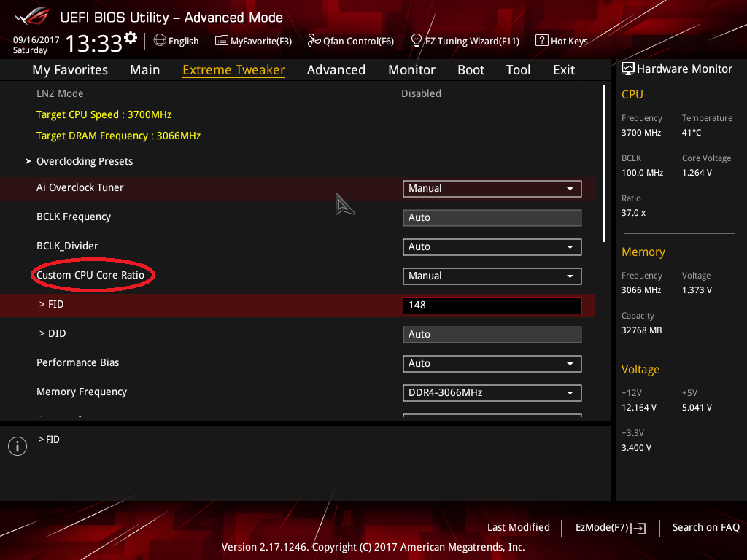This screenshot has height=560, width=747.
Task: Click the settings list scrollbar
Action: (x=604, y=163)
